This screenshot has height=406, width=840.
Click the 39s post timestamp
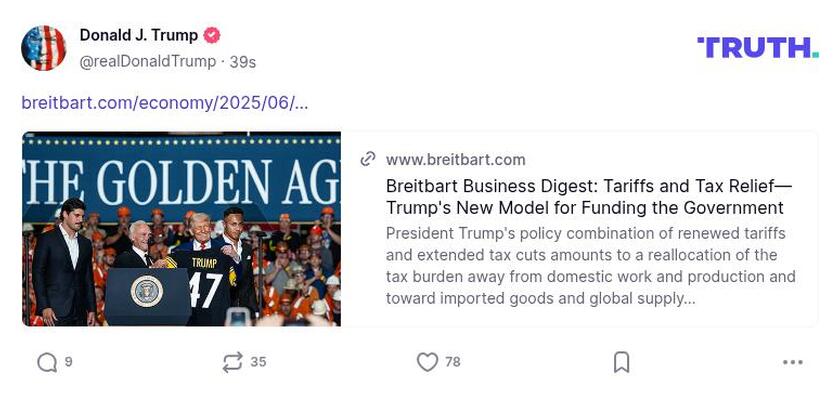click(x=243, y=61)
